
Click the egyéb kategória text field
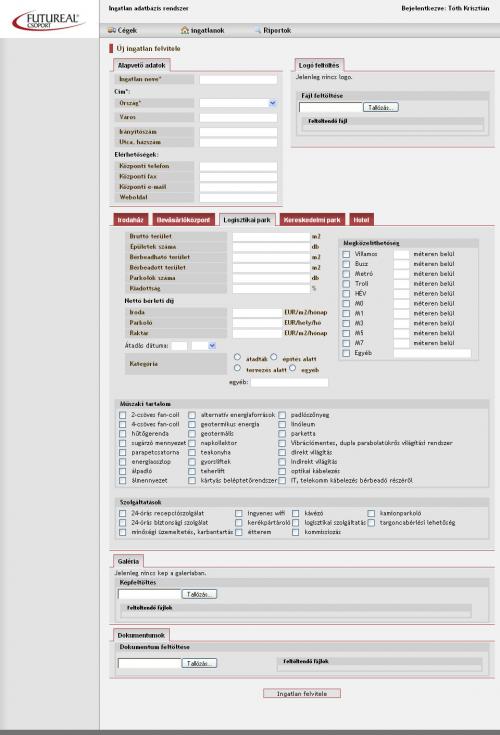(290, 382)
